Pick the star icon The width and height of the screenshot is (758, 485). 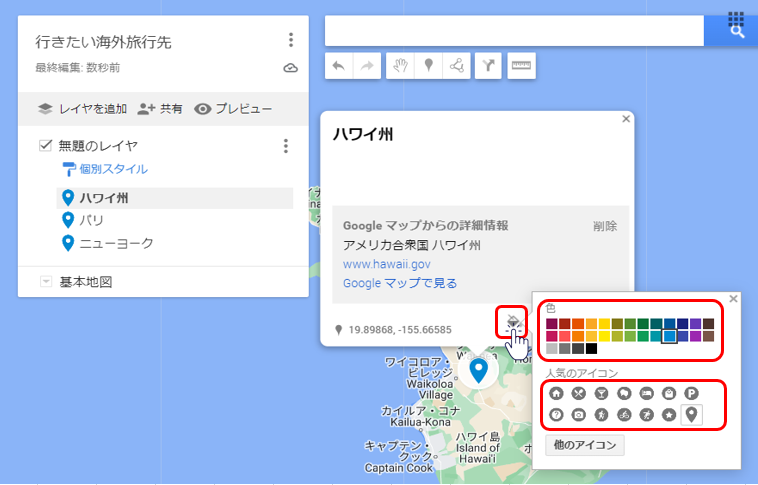pyautogui.click(x=669, y=415)
